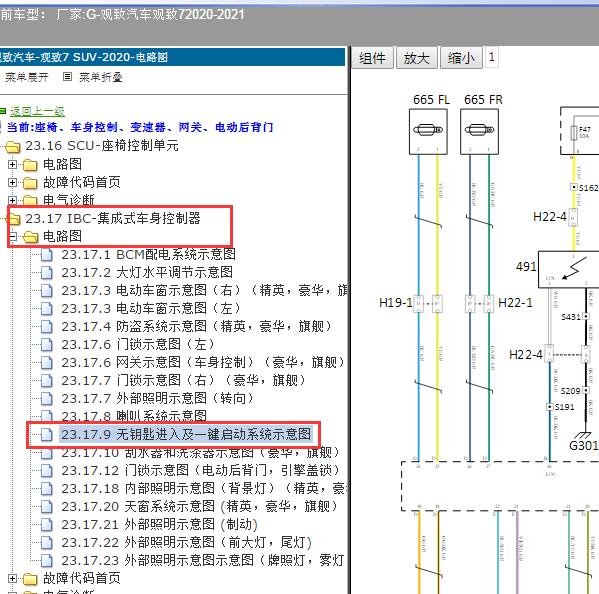This screenshot has height=594, width=599.
Task: Expand 故障代码首页 under 23.16 SCU
Action: pos(13,182)
